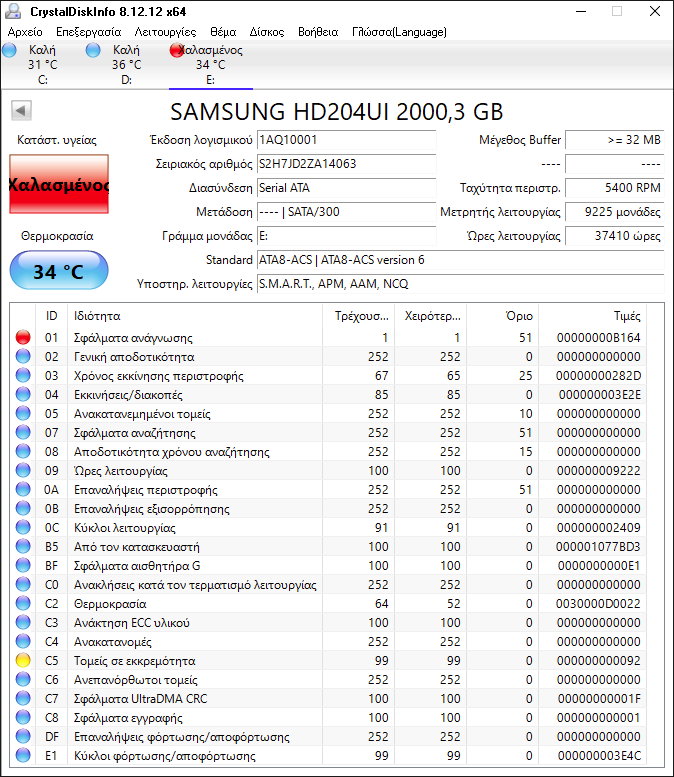Click the CrystalDiskInfo title bar app icon
Image resolution: width=674 pixels, height=777 pixels.
pyautogui.click(x=13, y=11)
